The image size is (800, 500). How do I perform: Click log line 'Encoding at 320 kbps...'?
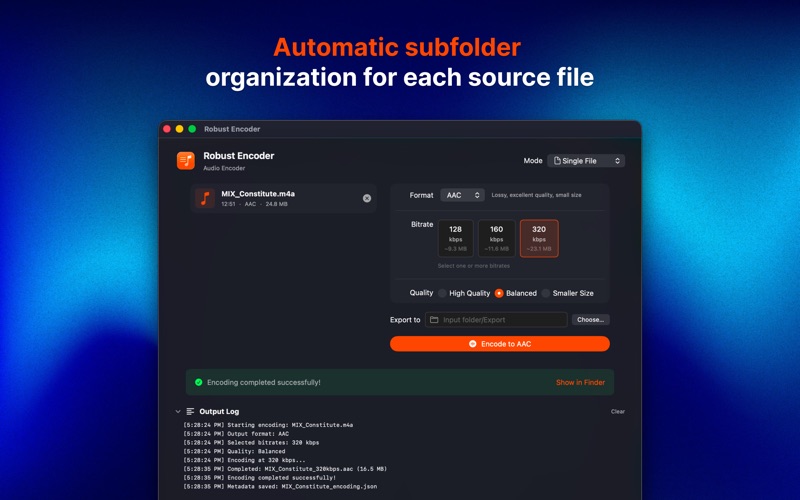click(x=244, y=460)
